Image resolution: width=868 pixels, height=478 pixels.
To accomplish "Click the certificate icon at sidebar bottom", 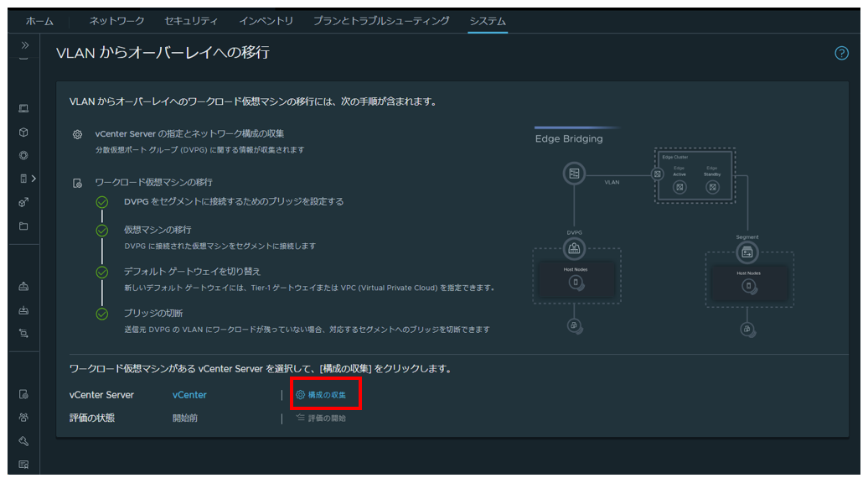I will (23, 464).
